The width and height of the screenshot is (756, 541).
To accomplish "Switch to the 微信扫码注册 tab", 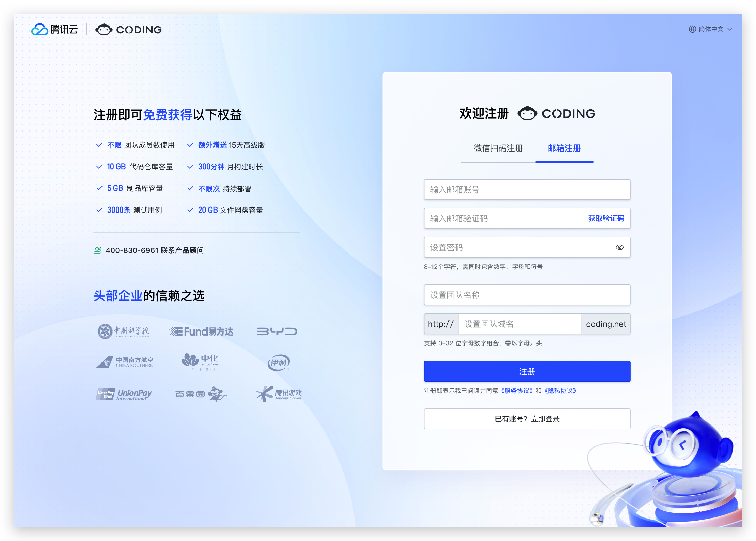I will pos(498,148).
